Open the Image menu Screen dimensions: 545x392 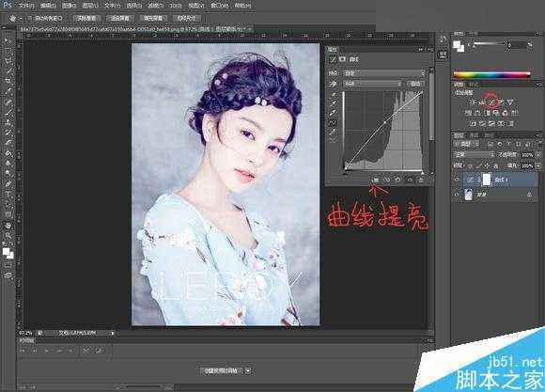(x=70, y=6)
